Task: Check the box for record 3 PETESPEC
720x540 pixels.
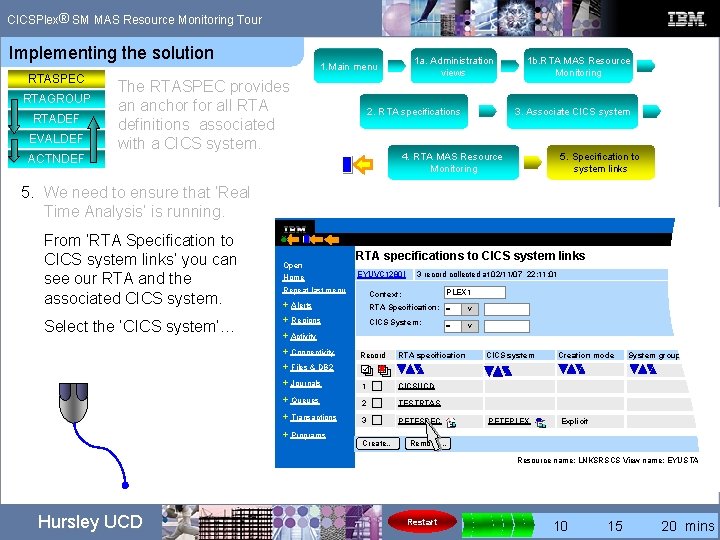Action: [377, 420]
